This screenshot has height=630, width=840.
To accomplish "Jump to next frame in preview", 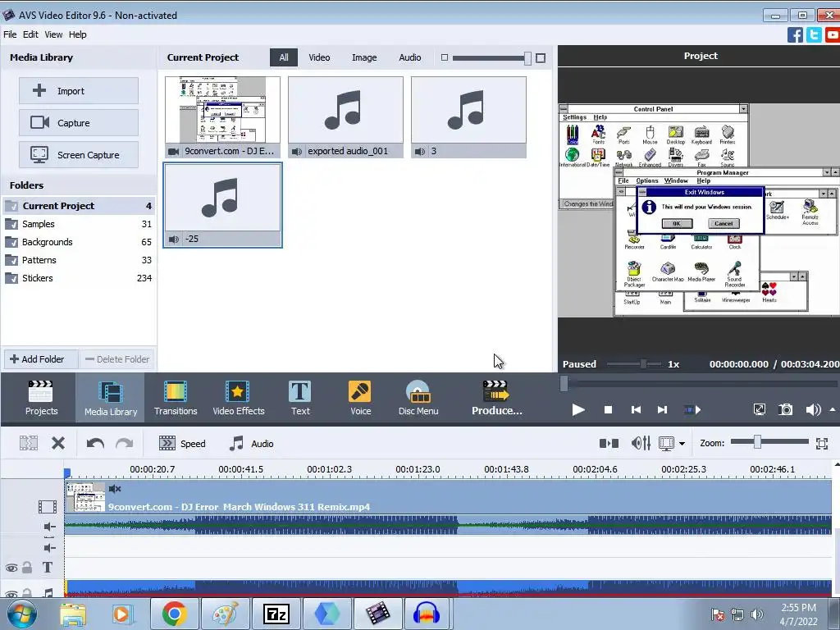I will tap(662, 410).
